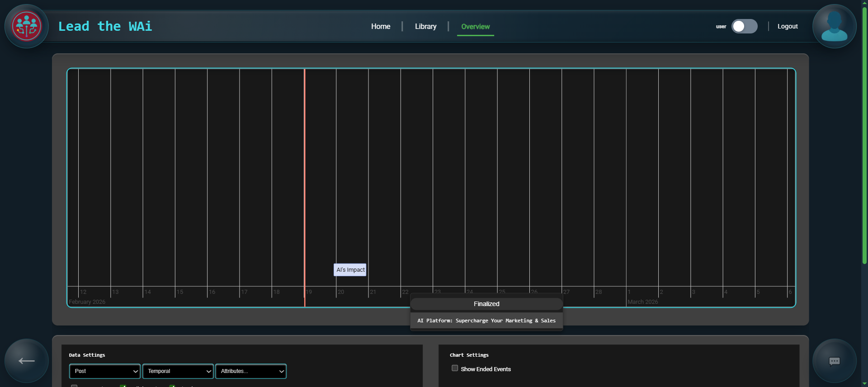Expand the Attributes dropdown
868x387 pixels.
click(x=251, y=371)
